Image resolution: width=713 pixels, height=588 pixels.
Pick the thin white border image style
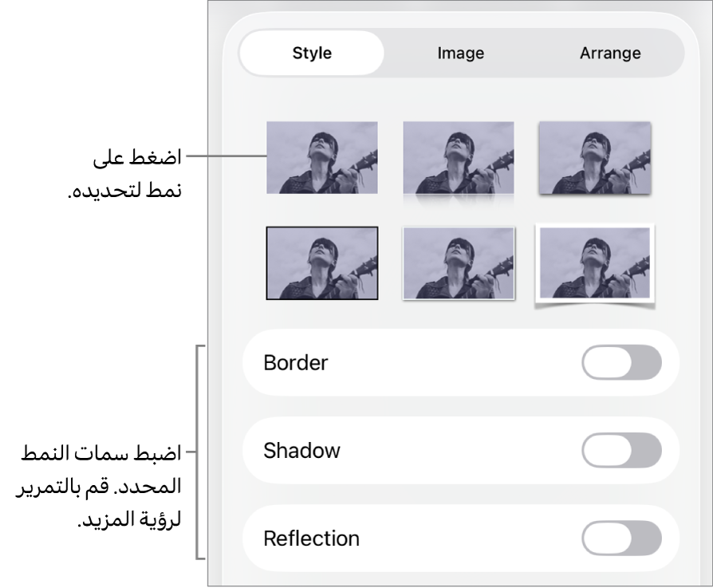tap(459, 262)
